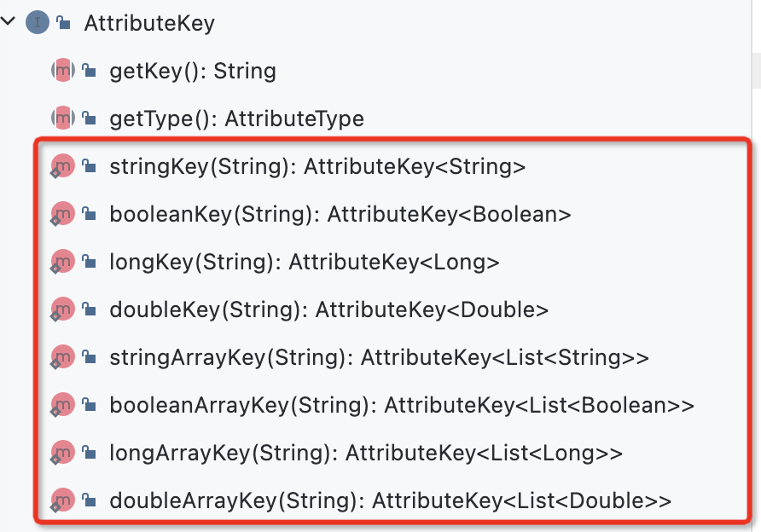Collapse the AttributeKey tree node
The image size is (761, 532).
coord(9,21)
